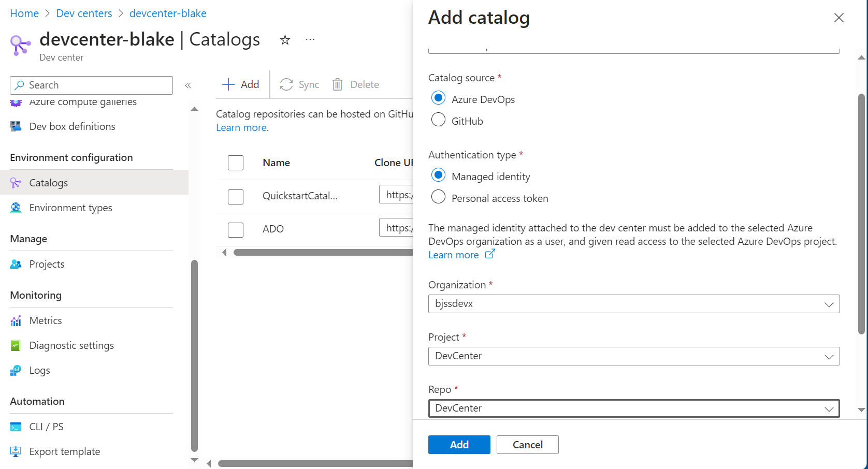This screenshot has width=868, height=469.
Task: Click the Metrics chart icon
Action: 16,320
